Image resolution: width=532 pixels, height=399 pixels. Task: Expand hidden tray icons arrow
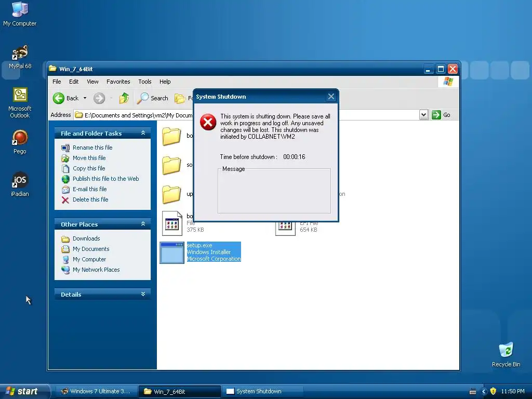[484, 392]
